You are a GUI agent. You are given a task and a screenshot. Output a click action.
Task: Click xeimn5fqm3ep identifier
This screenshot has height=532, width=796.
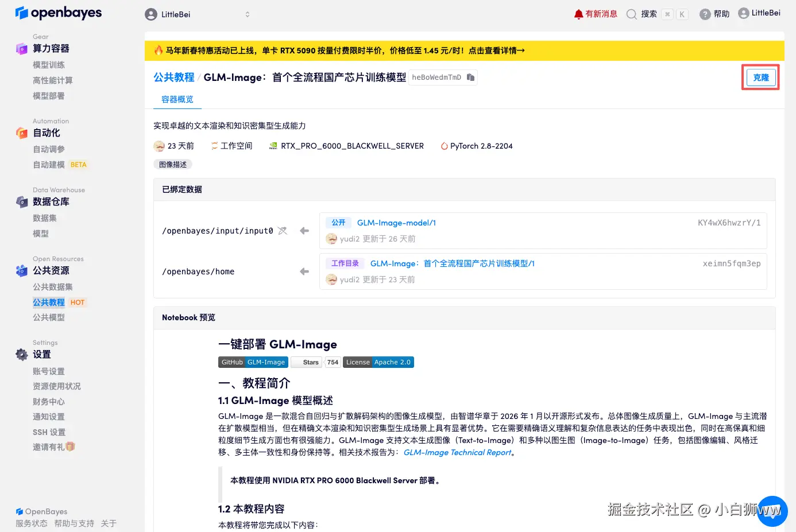[732, 263]
